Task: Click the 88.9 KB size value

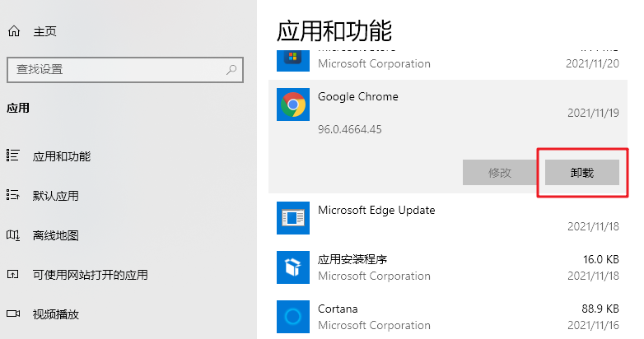Action: [600, 309]
